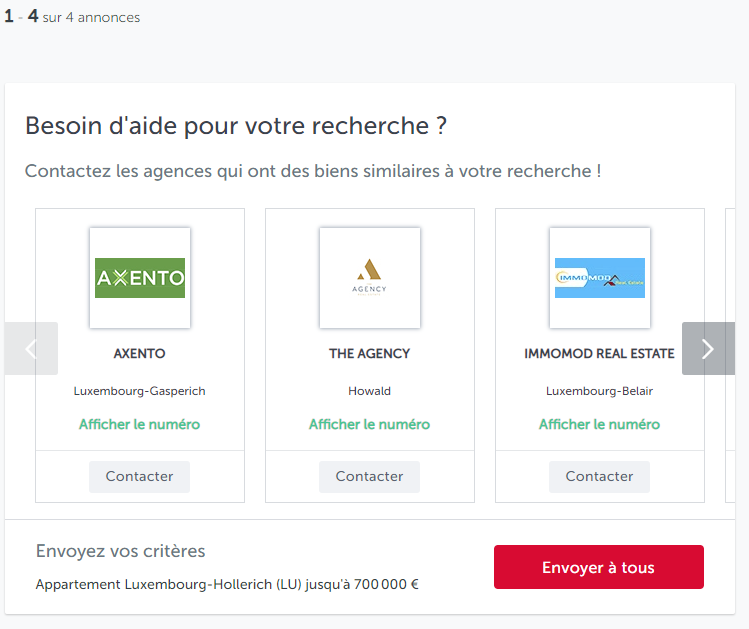Select Luxembourg-Gasperich location text

139,391
